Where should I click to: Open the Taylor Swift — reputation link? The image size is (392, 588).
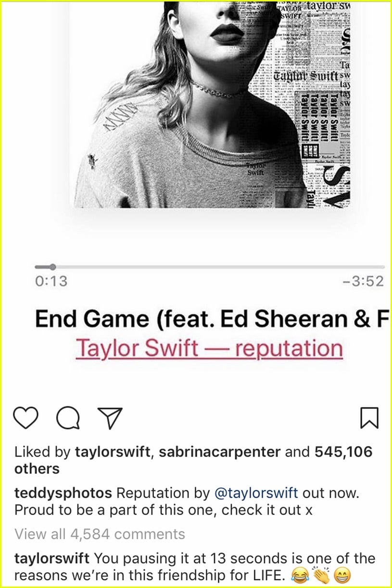click(209, 348)
